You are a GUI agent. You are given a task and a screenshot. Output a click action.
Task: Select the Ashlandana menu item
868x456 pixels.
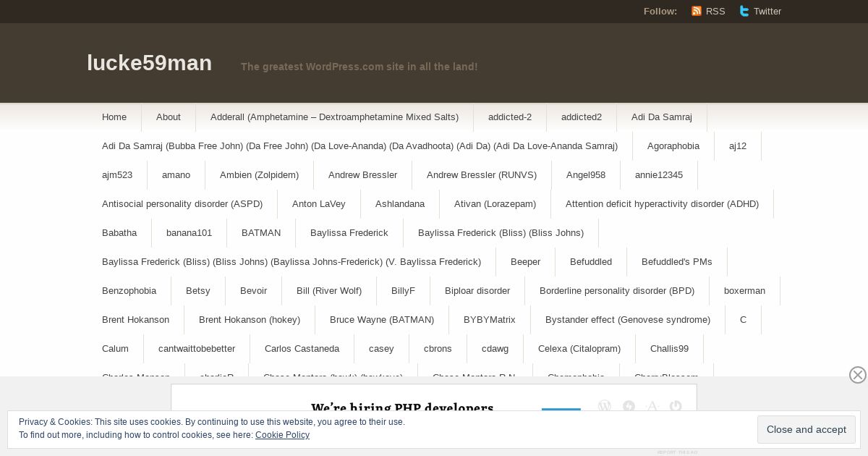[400, 203]
